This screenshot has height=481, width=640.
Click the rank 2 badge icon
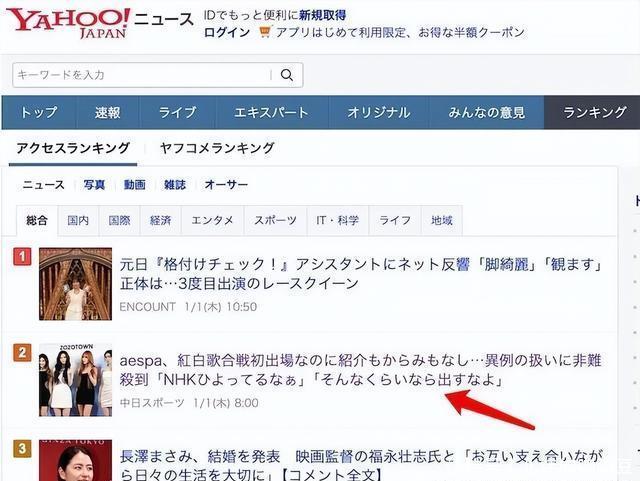pyautogui.click(x=22, y=353)
